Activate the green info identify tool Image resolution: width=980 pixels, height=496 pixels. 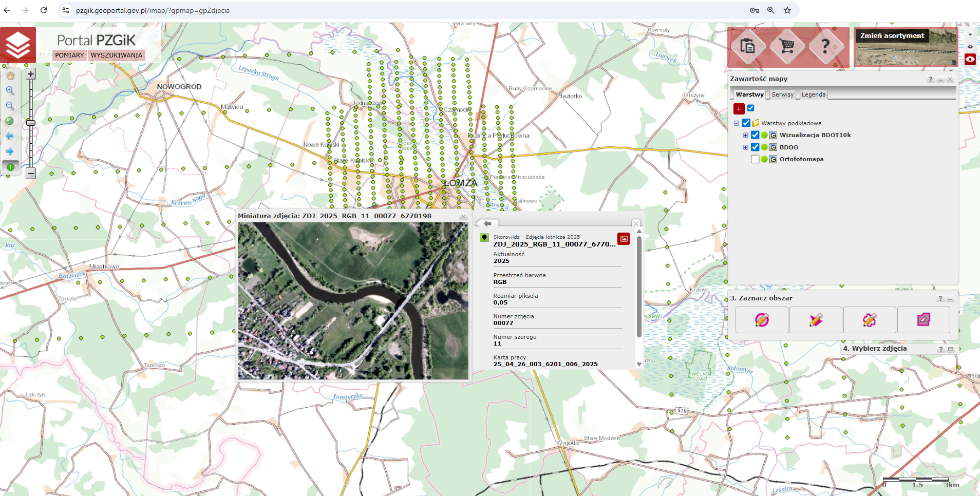(10, 167)
